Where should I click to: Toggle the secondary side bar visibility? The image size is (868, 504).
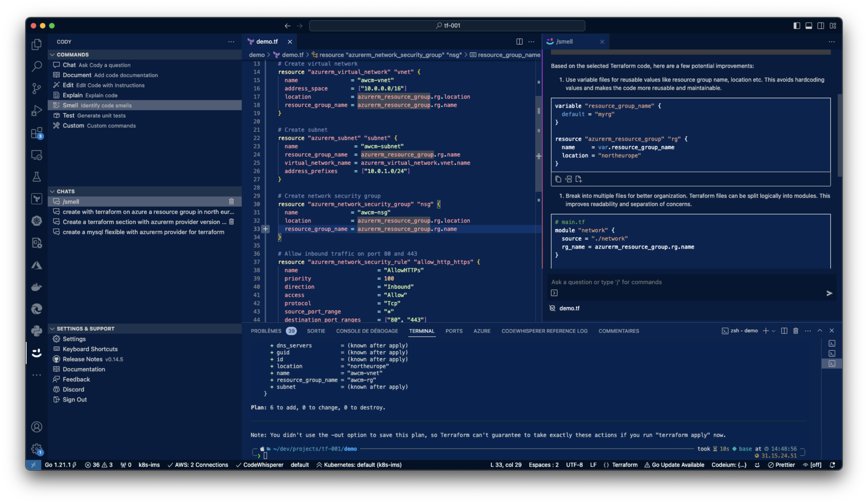821,25
